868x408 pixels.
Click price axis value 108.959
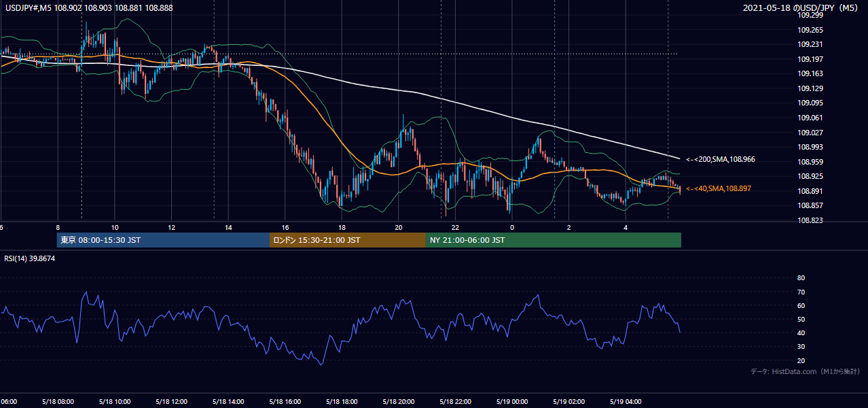click(x=810, y=162)
